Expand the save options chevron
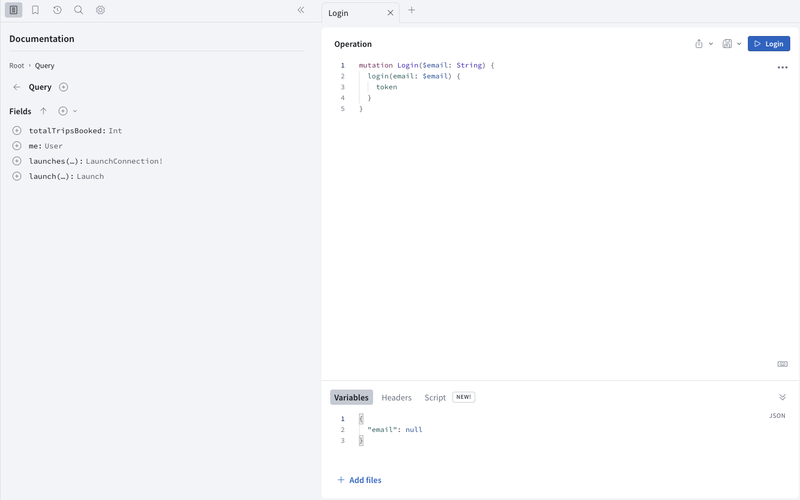The width and height of the screenshot is (800, 500). [739, 44]
